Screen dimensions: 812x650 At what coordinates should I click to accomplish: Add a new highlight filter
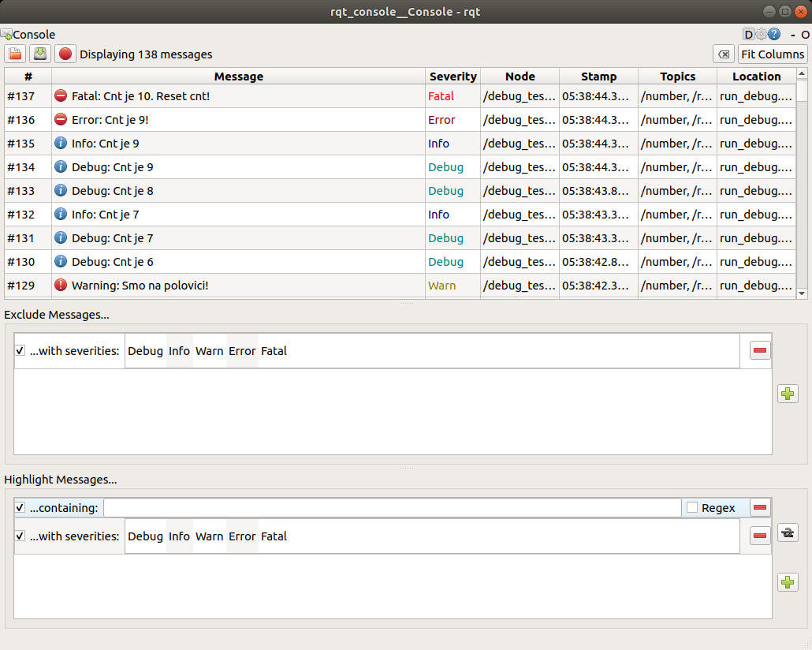click(788, 582)
